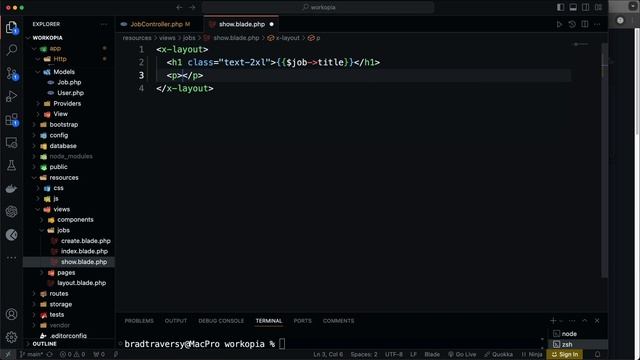Collapse the resources folder
The width and height of the screenshot is (640, 360).
point(34,178)
